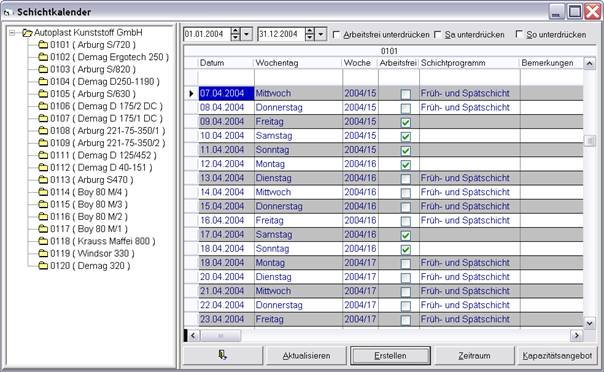The image size is (604, 372).
Task: Click the Donnerstag cell of 22.04.2004
Action: (x=298, y=305)
